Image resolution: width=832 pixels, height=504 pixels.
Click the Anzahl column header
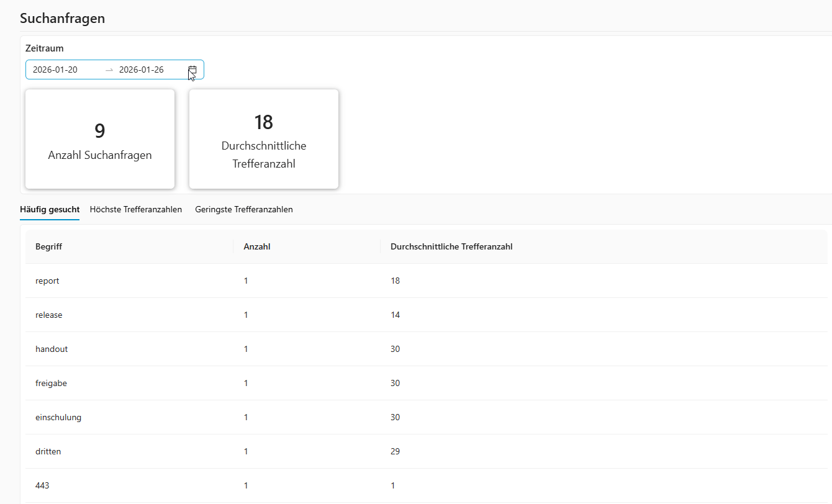256,246
